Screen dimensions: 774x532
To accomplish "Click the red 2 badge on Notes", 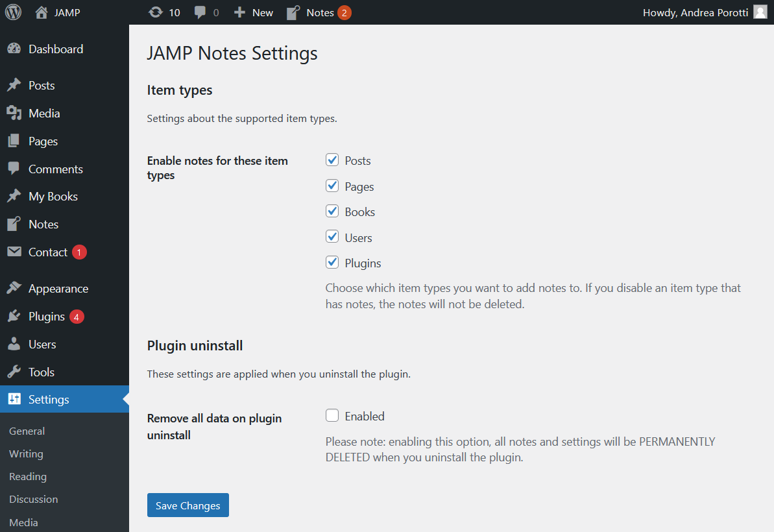I will click(x=345, y=13).
